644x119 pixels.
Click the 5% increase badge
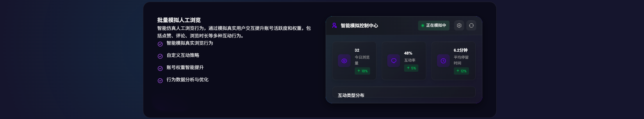[x=411, y=68]
